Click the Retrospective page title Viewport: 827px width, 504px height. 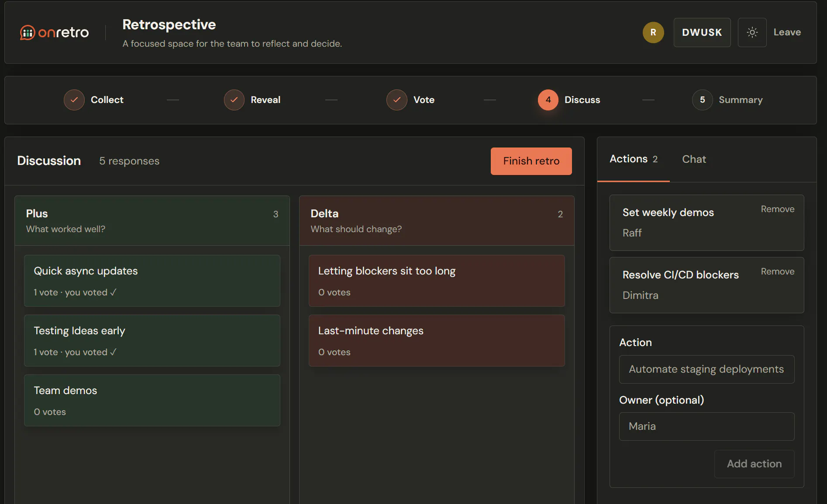(169, 25)
